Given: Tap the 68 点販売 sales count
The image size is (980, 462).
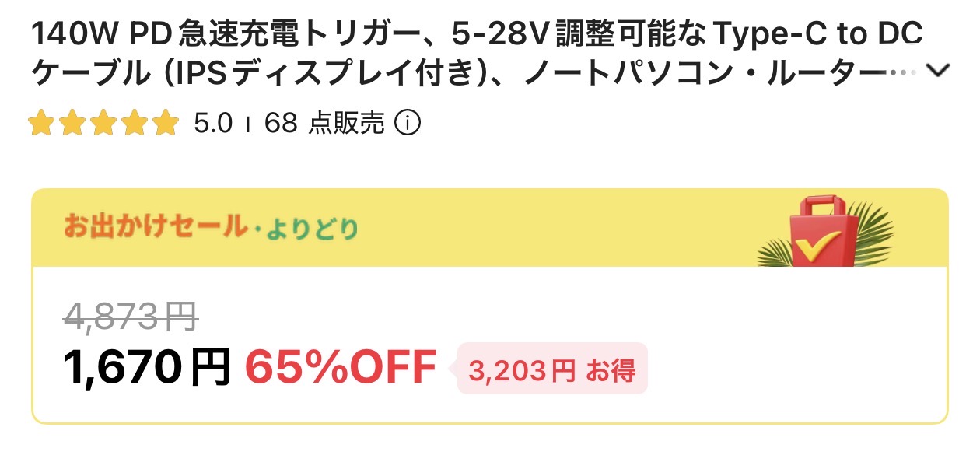Looking at the screenshot, I should coord(324,123).
